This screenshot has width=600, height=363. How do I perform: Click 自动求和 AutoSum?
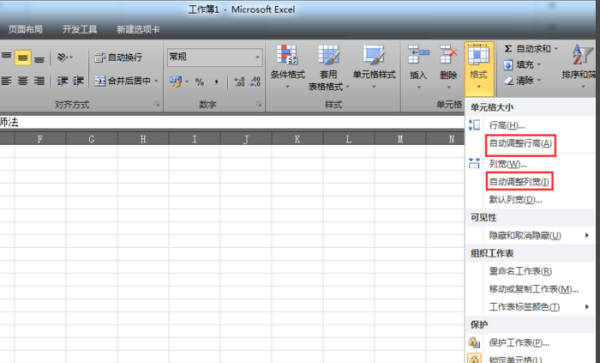click(527, 49)
